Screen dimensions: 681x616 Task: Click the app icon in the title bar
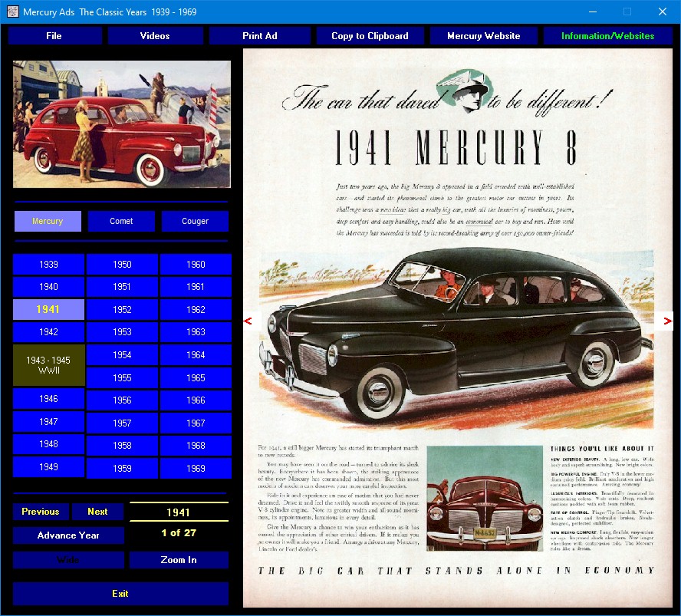(12, 12)
